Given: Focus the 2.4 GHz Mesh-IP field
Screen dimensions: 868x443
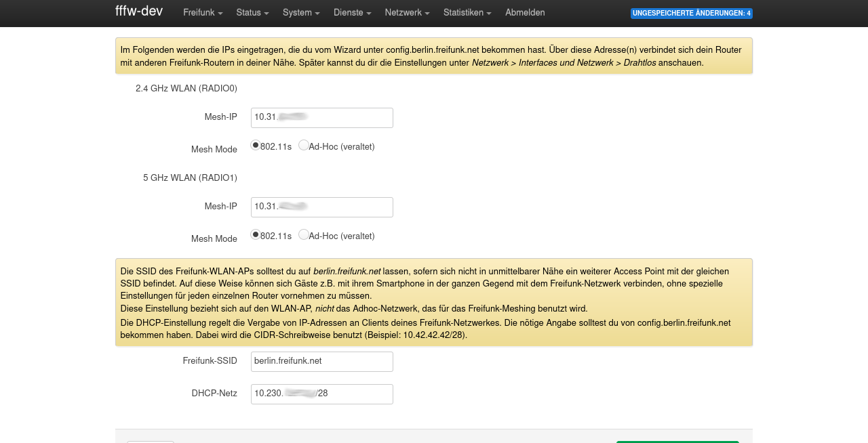Looking at the screenshot, I should (x=321, y=117).
